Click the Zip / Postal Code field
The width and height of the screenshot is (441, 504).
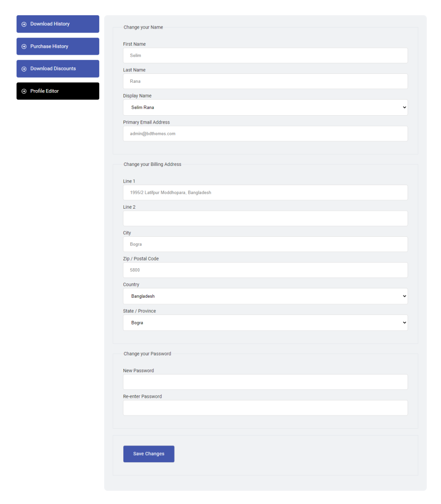coord(265,270)
